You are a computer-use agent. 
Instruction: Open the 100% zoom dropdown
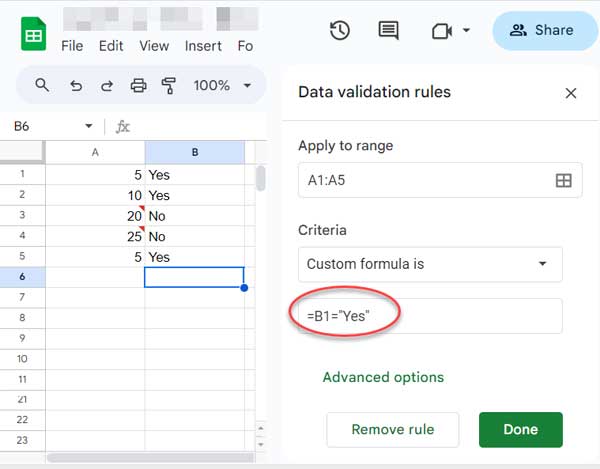point(222,85)
